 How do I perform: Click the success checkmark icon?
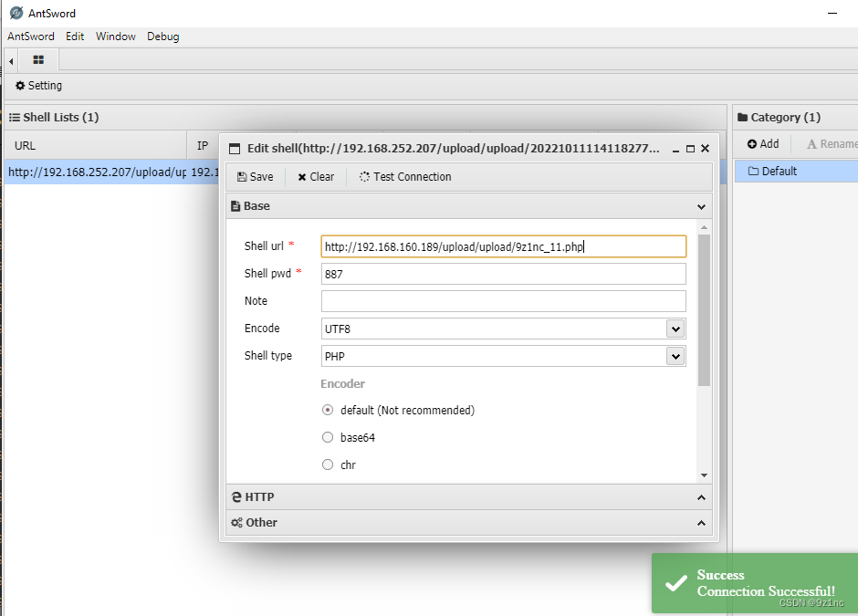point(676,583)
